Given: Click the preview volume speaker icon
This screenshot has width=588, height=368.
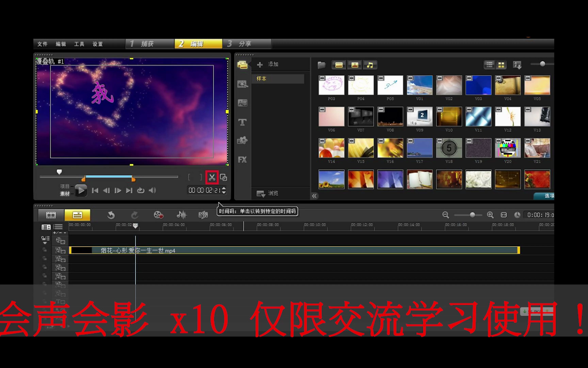Looking at the screenshot, I should [152, 190].
